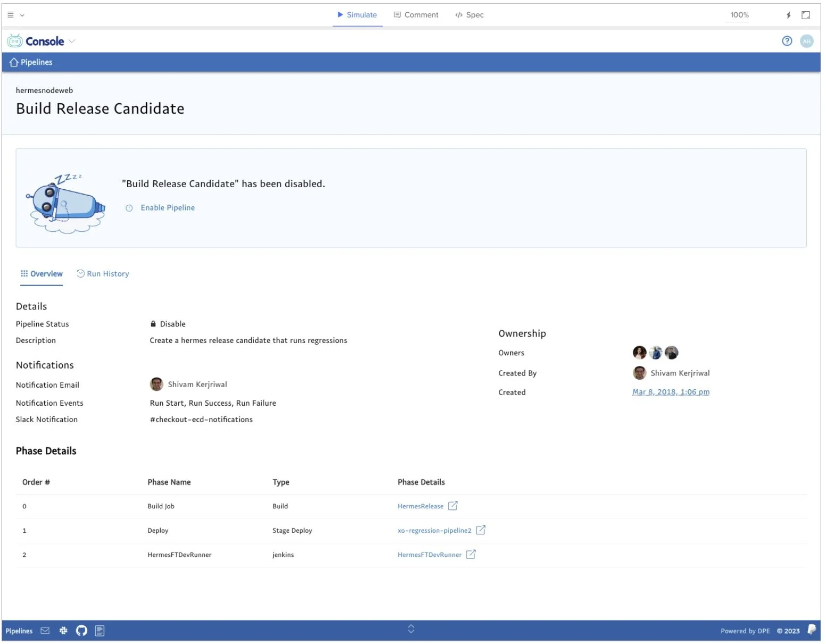This screenshot has height=644, width=826.
Task: Open the HermesFTDevRunner phase details link
Action: [x=430, y=555]
